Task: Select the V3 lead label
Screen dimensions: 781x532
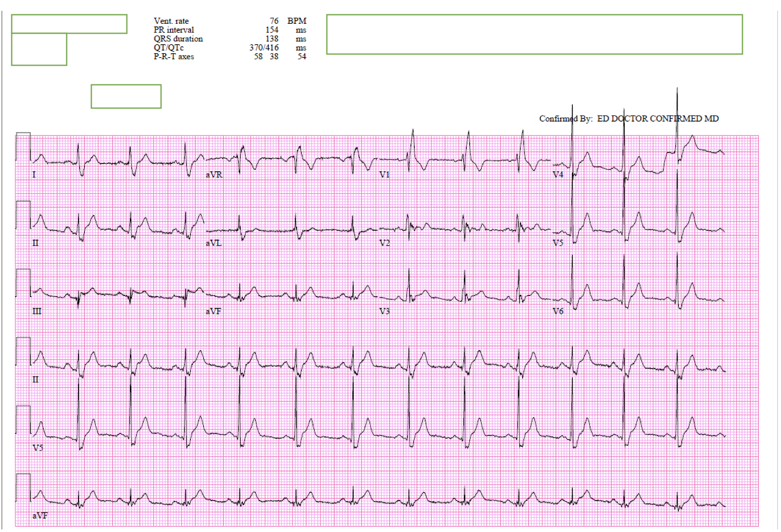Action: coord(384,311)
